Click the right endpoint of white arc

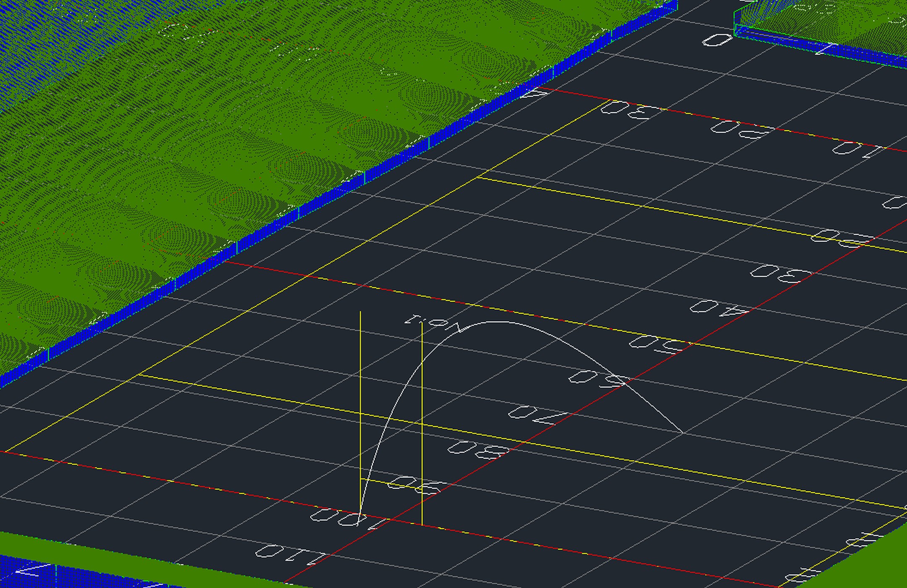click(x=683, y=433)
